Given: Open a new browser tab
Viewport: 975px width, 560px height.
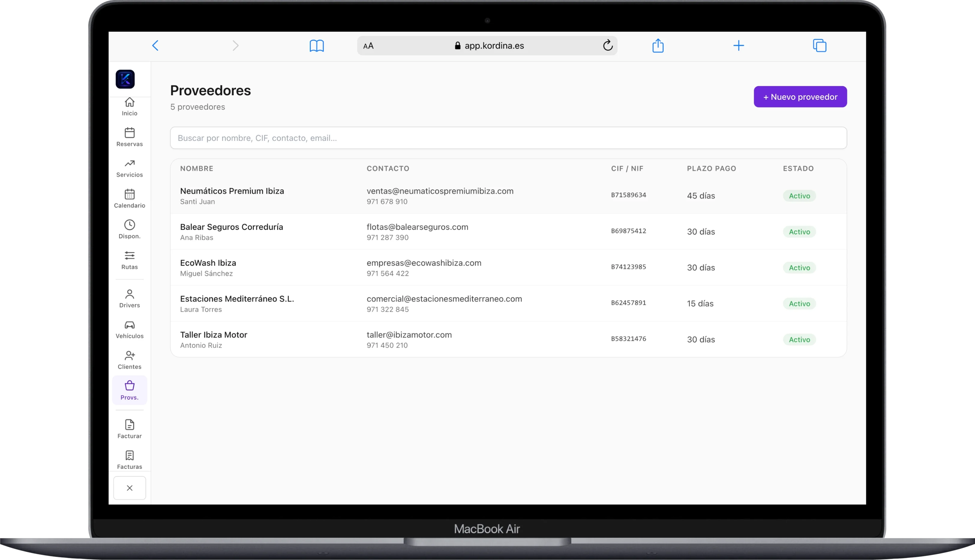Looking at the screenshot, I should pyautogui.click(x=738, y=46).
